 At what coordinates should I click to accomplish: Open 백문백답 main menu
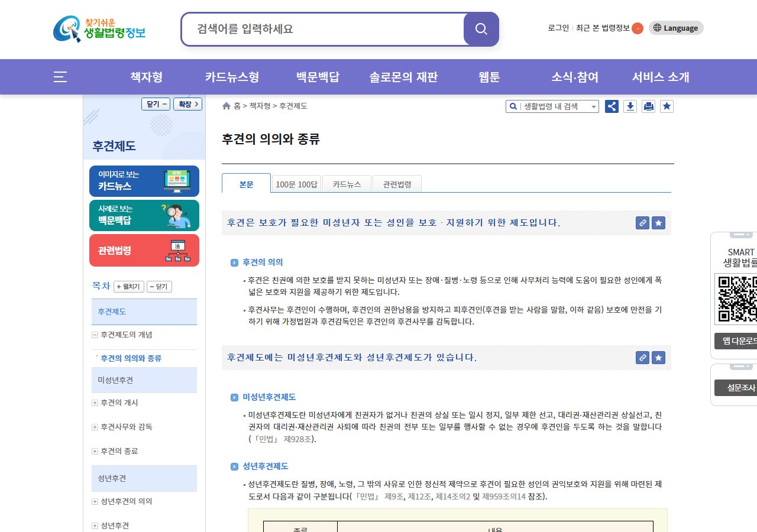click(318, 77)
